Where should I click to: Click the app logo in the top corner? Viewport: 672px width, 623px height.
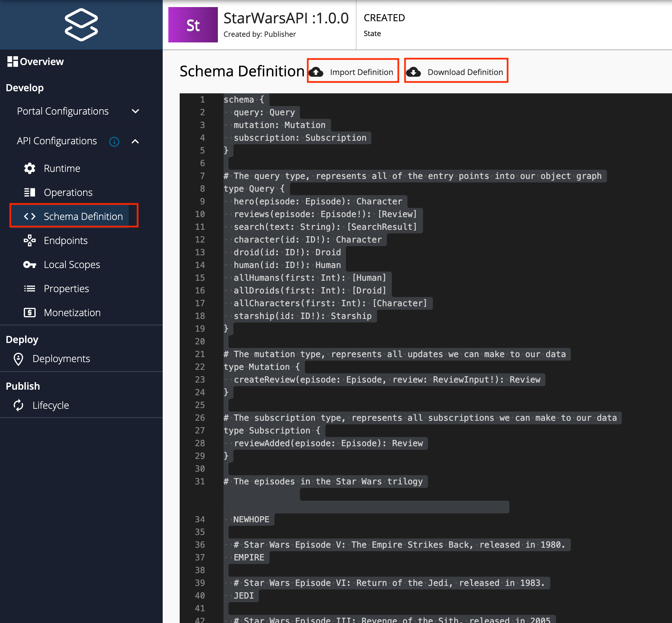pyautogui.click(x=81, y=25)
